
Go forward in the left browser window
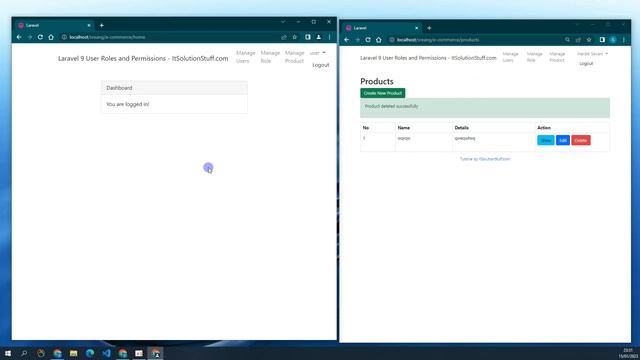click(30, 37)
